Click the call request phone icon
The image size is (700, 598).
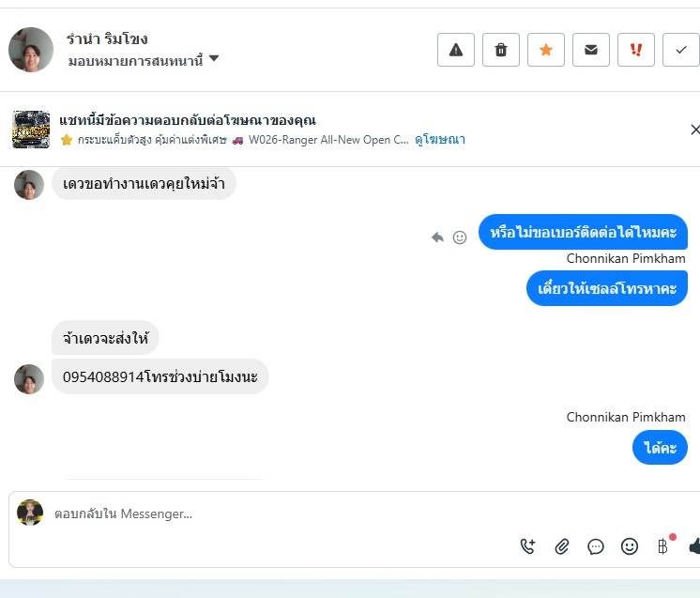527,545
